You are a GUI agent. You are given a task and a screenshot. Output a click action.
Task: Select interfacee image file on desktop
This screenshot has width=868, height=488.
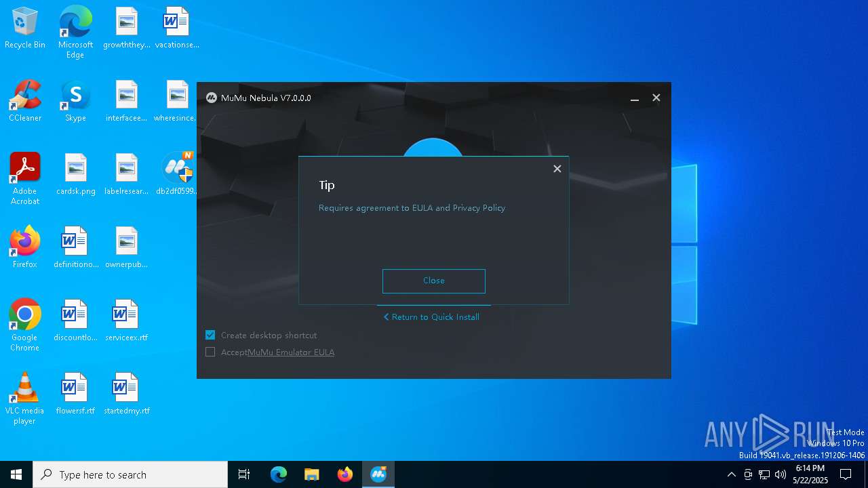point(127,102)
